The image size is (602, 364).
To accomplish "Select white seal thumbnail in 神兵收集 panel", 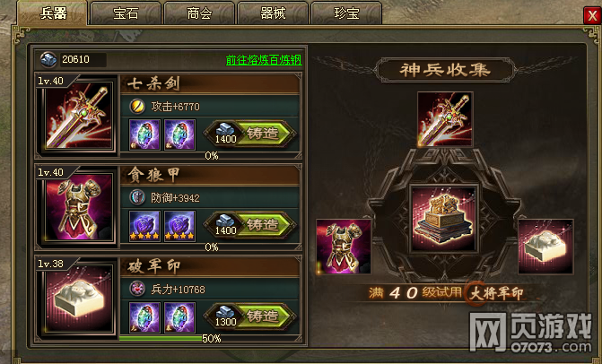I will (545, 247).
